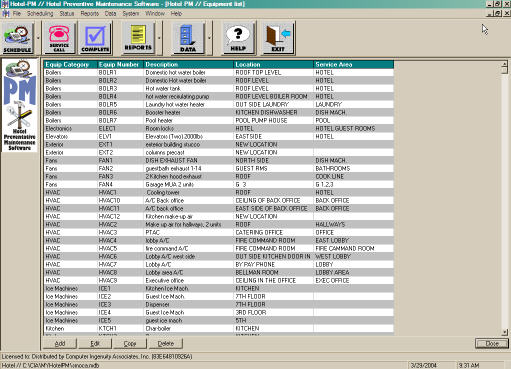Click the Help question mark icon
Viewport: 511px width, 369px height.
[x=238, y=38]
